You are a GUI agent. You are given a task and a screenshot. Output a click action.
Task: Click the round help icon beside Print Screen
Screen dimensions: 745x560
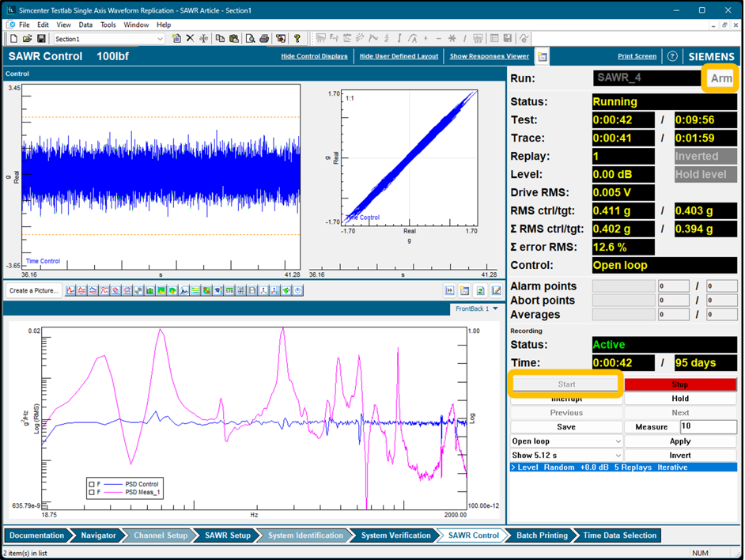coord(672,57)
